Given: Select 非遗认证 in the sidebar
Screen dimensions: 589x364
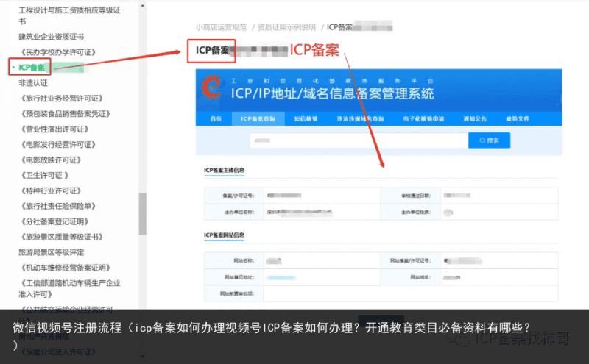Looking at the screenshot, I should pyautogui.click(x=33, y=83).
